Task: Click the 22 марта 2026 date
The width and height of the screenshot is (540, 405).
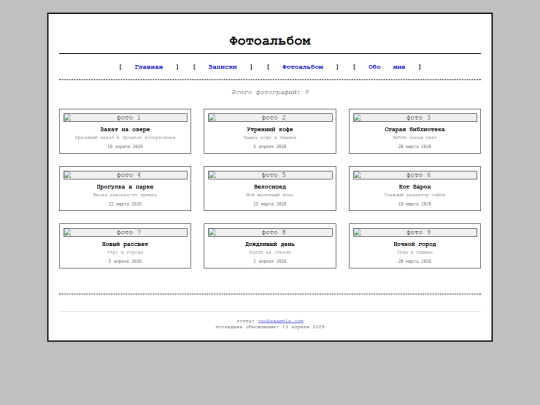Action: (125, 204)
